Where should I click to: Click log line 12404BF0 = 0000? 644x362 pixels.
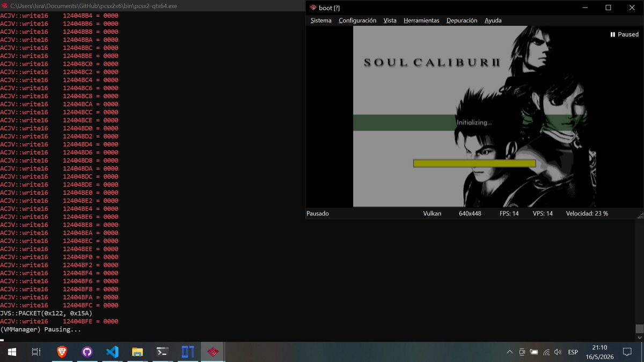(59, 257)
